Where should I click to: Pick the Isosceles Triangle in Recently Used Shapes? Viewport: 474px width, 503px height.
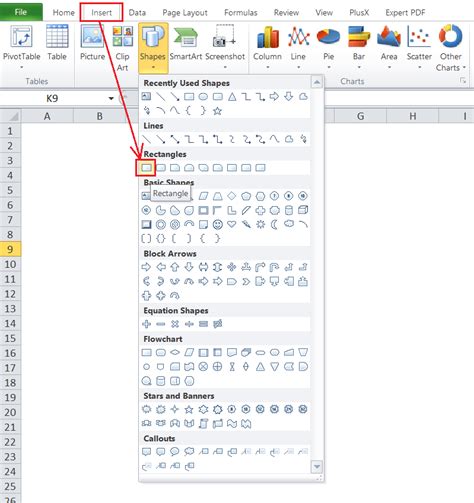click(232, 97)
